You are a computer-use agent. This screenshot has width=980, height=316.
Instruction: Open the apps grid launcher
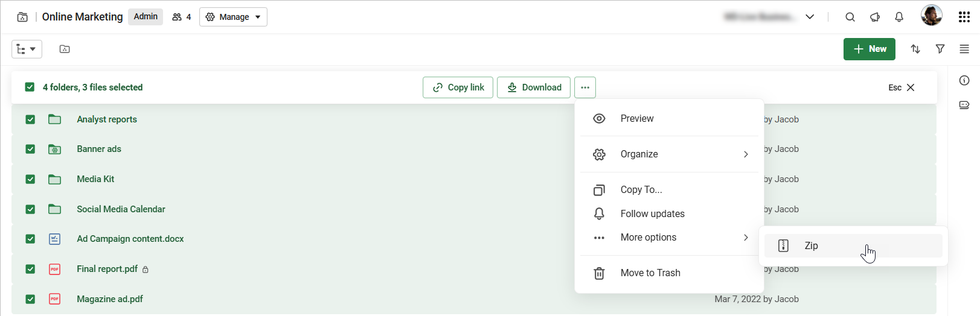964,17
